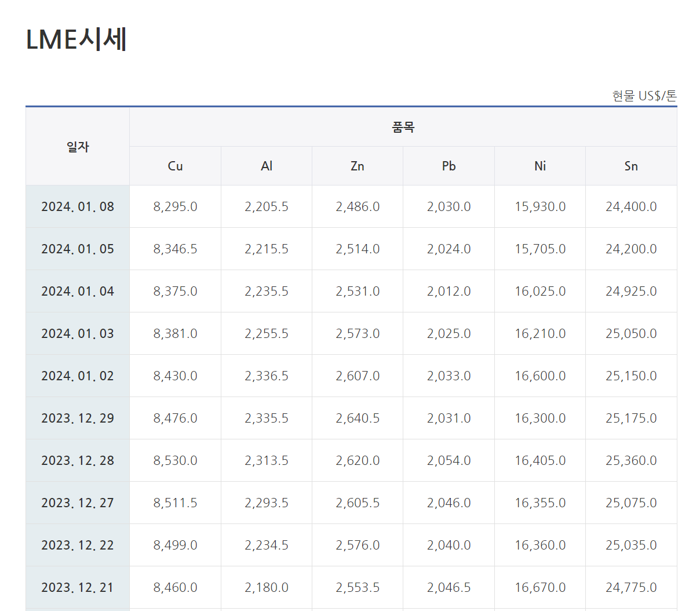
Task: Click Cu price 8,295.0
Action: click(175, 206)
